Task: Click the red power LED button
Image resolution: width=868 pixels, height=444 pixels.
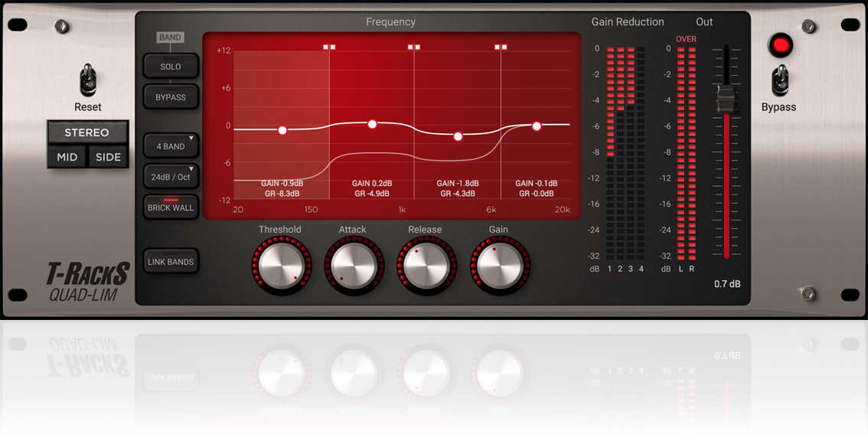Action: point(780,45)
